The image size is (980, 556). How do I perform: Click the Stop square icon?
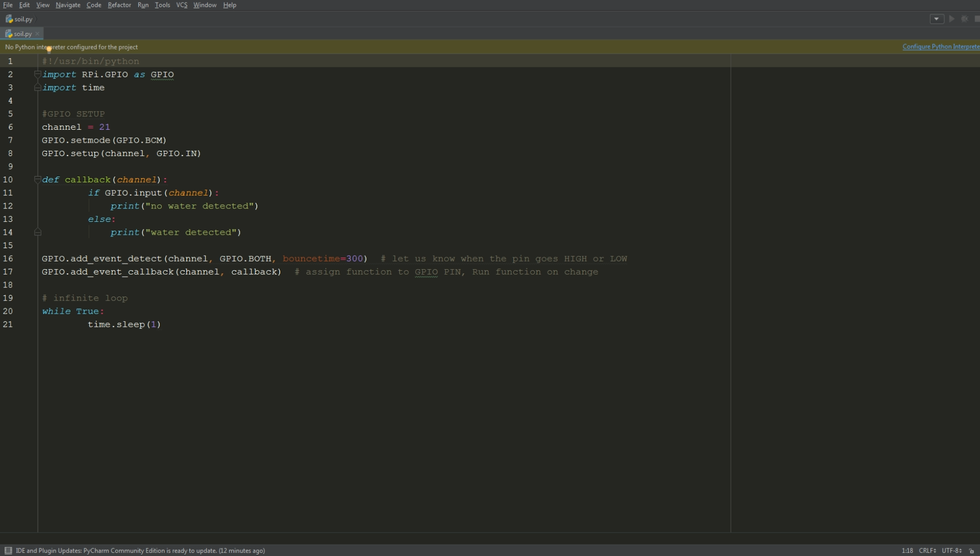[x=977, y=19]
